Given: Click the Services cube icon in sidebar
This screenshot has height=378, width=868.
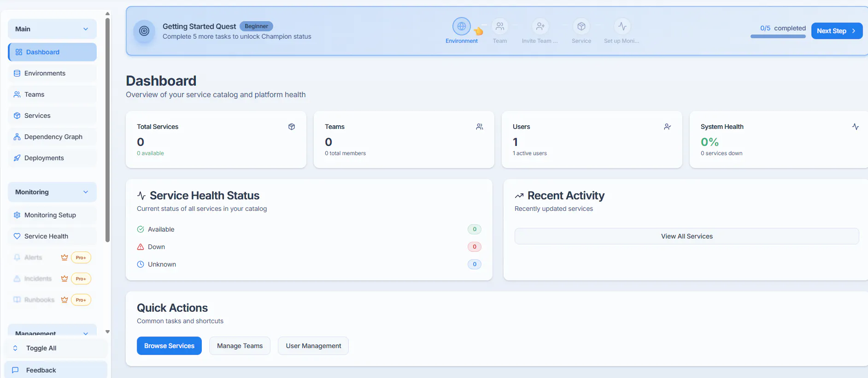Looking at the screenshot, I should pyautogui.click(x=17, y=116).
